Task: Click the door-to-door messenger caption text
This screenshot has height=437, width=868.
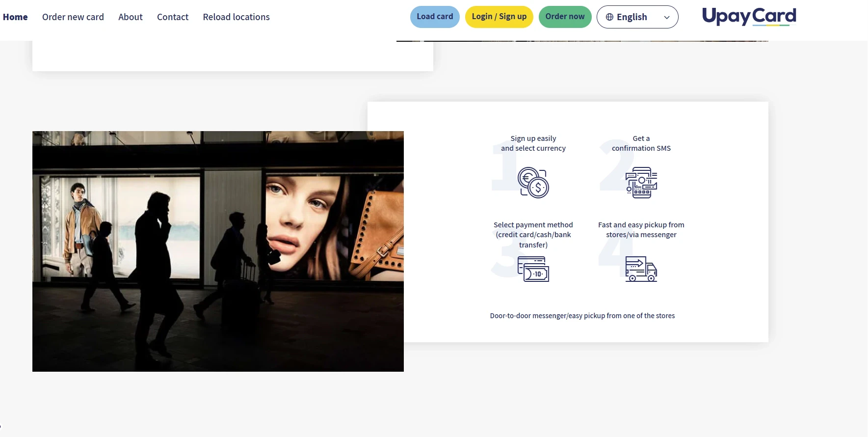Action: pos(582,316)
